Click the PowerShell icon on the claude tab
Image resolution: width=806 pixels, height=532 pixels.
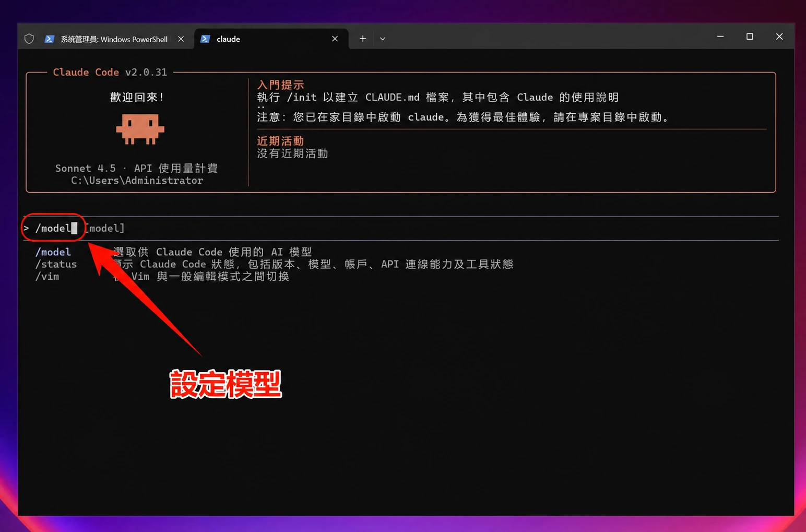point(206,39)
